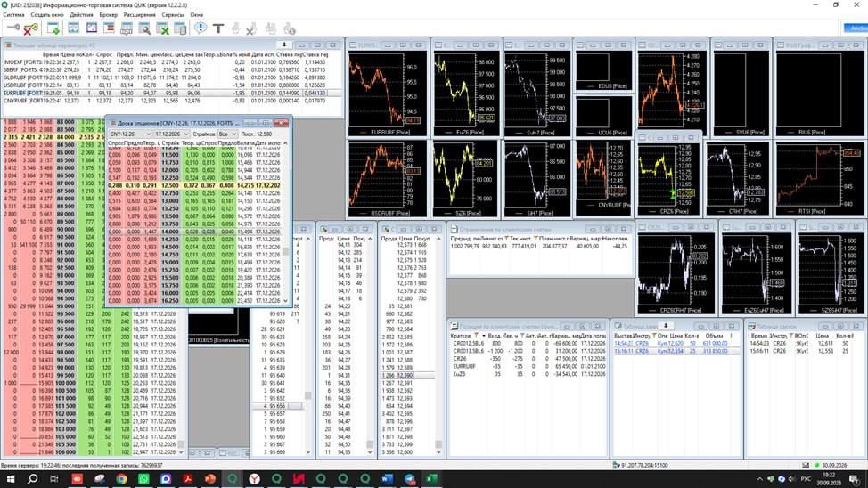Screen dimensions: 868x488
Task: Click the system tray clock
Action: (x=829, y=478)
